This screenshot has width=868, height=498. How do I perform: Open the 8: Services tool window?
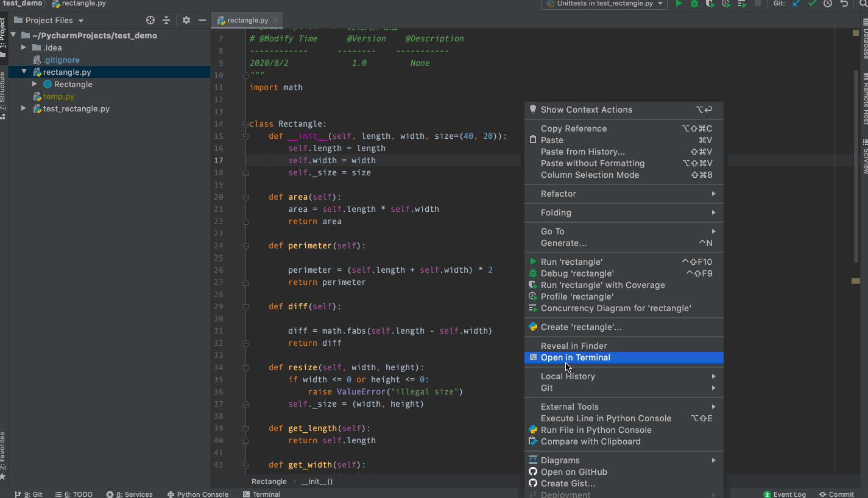point(129,494)
